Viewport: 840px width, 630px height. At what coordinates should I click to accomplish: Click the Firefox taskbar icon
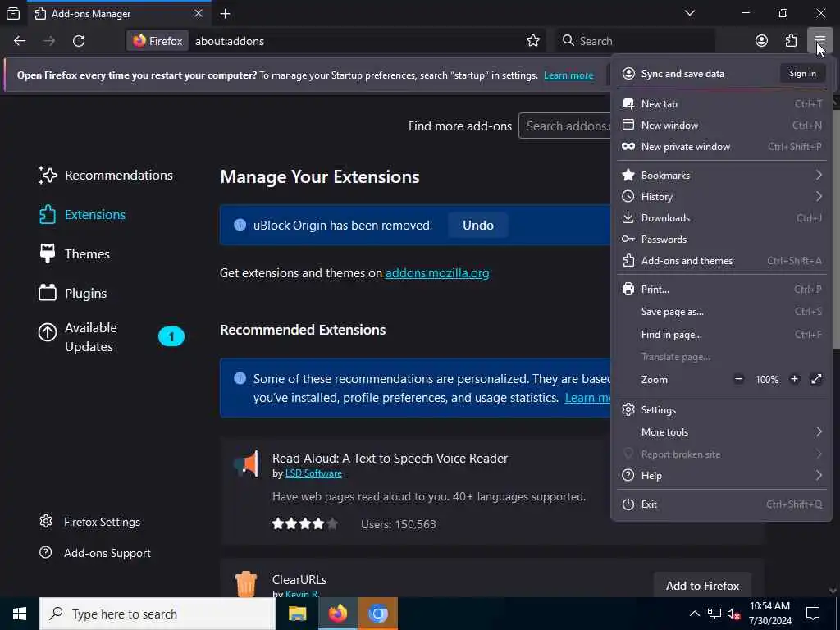pos(338,614)
